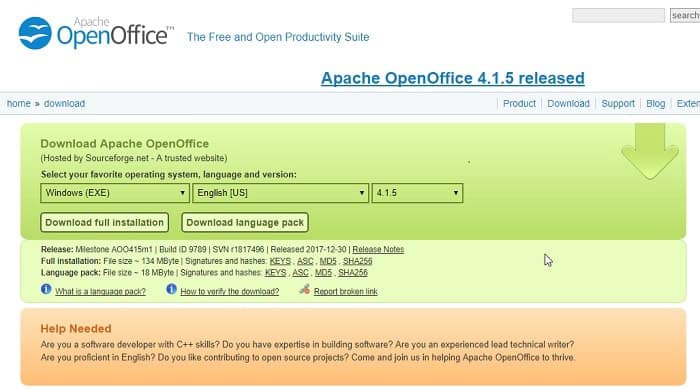700x389 pixels.
Task: Click Milestone AOO415m1 release text
Action: (114, 249)
